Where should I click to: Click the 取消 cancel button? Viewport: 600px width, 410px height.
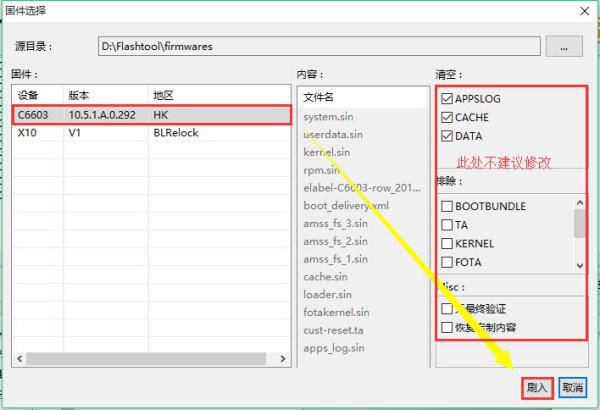point(572,387)
